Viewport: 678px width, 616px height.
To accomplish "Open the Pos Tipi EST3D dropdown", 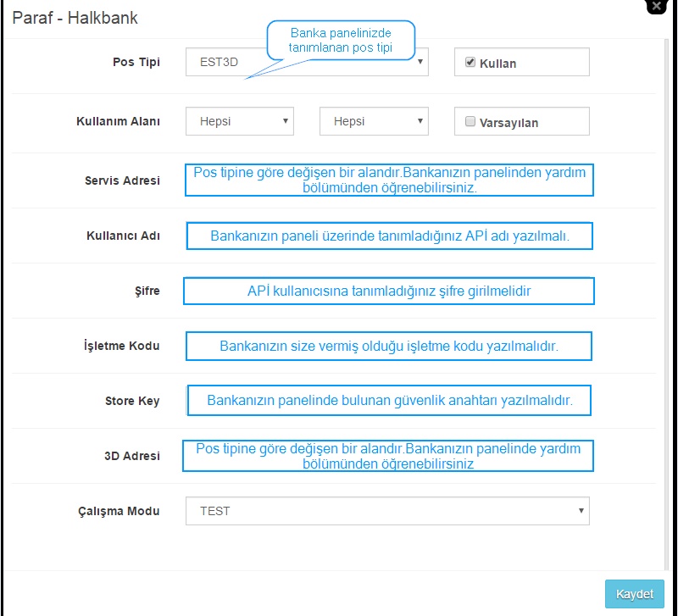I will click(x=307, y=62).
